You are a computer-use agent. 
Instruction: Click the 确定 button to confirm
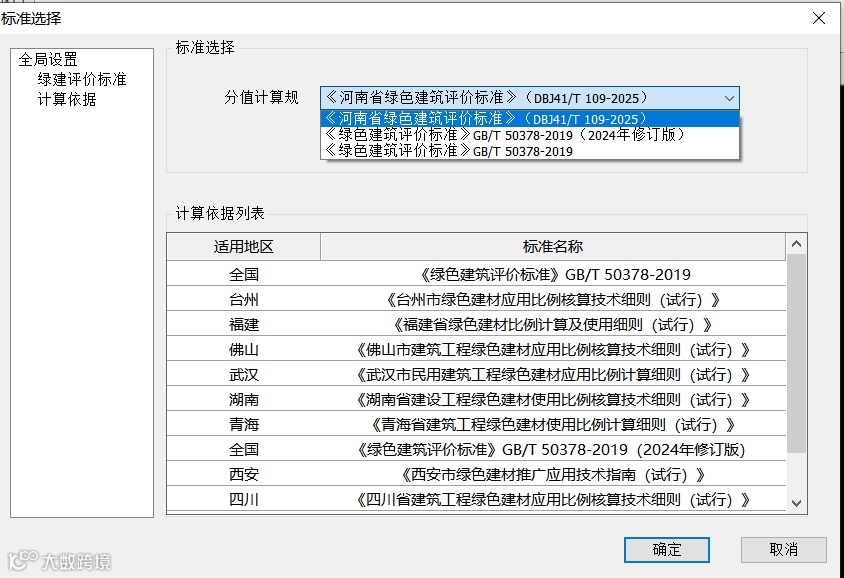coord(666,550)
